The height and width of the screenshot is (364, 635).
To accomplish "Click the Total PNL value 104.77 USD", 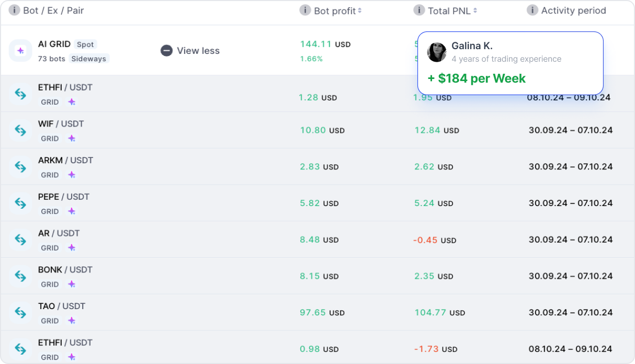I will [440, 313].
